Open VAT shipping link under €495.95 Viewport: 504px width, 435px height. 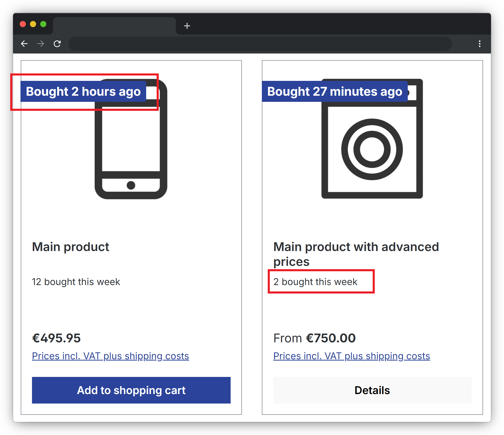coord(111,356)
